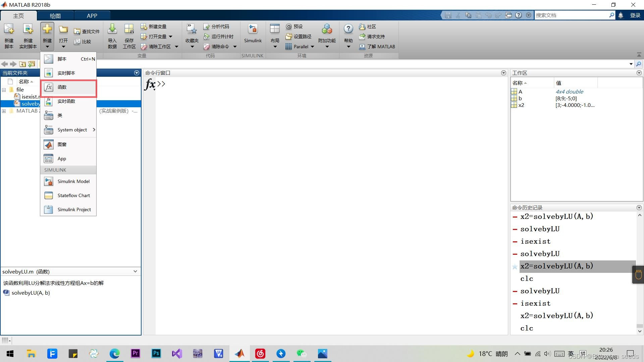Click the Layout (布局) icon
Viewport: 644px width, 362px height.
tap(274, 29)
